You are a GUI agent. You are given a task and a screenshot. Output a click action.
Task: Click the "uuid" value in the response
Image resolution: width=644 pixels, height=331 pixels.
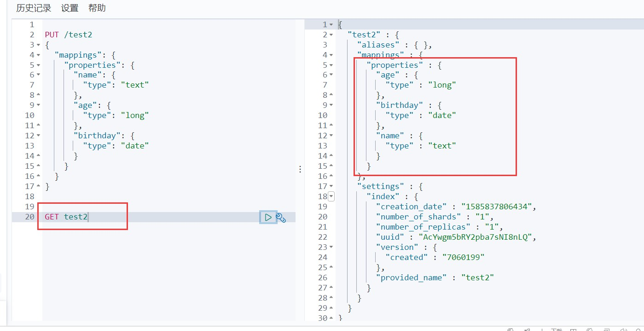(x=476, y=237)
